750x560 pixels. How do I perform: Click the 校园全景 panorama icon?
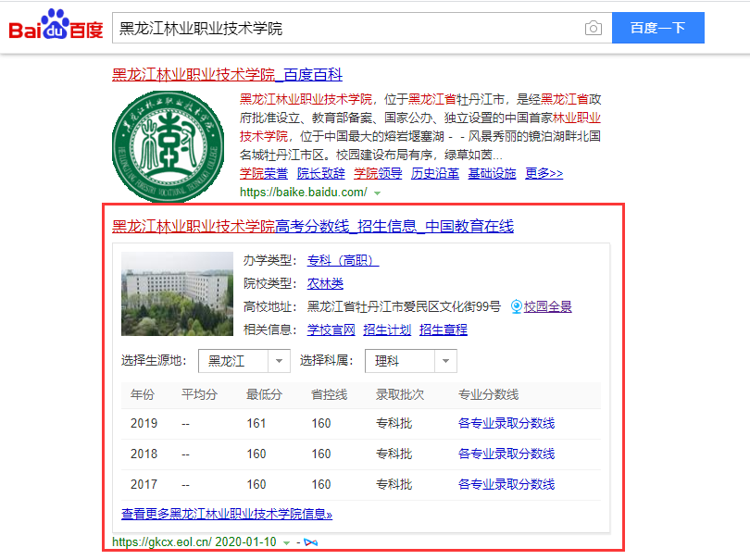coord(516,306)
